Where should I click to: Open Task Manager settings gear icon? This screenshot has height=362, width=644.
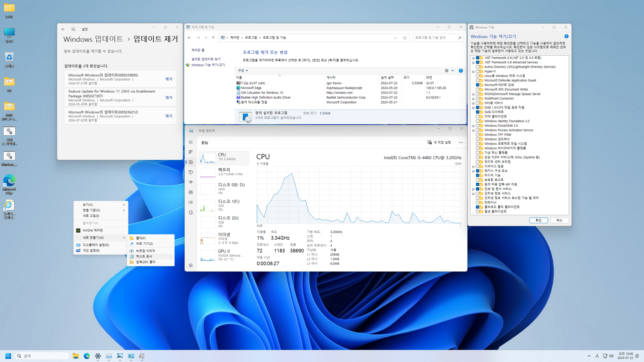191,265
